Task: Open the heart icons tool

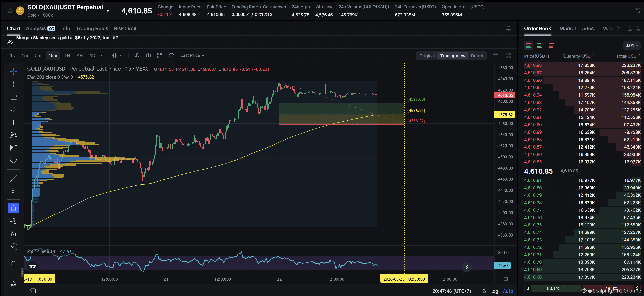Action: coord(14,160)
